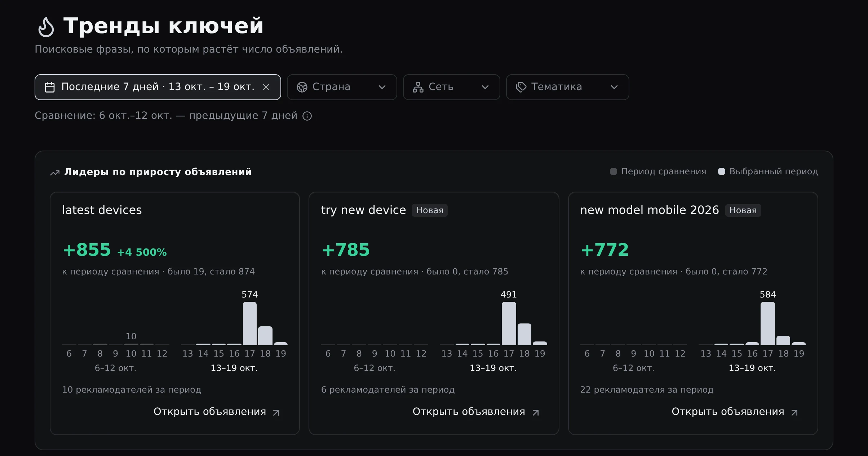868x456 pixels.
Task: Click '22 рекламодателя за период' text
Action: click(x=647, y=390)
